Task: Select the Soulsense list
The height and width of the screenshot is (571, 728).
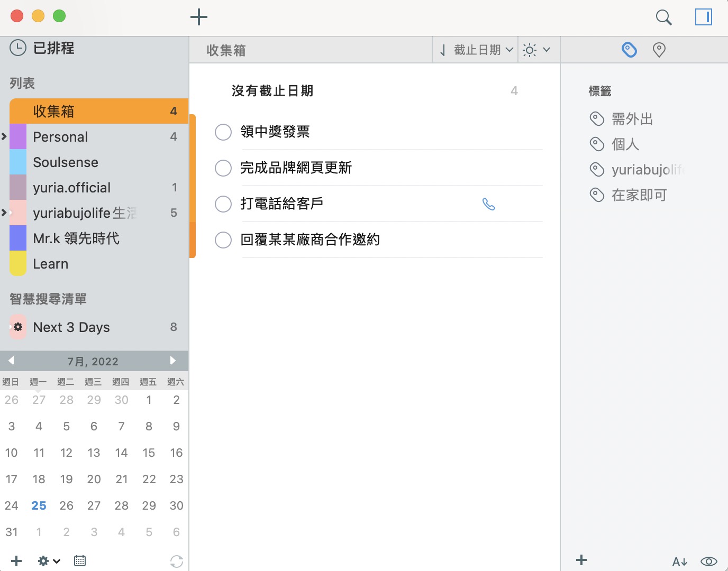Action: pyautogui.click(x=99, y=162)
